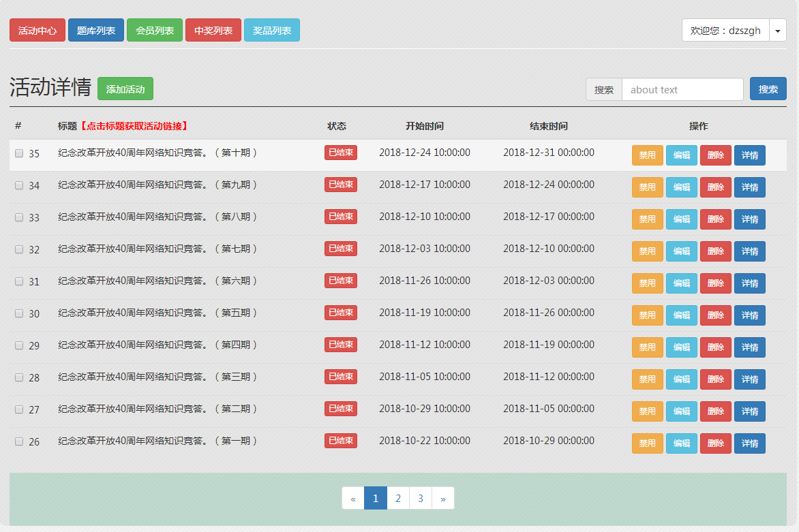Viewport: 799px width, 532px height.
Task: Expand the user dropdown caret beside dzszgh
Action: pyautogui.click(x=778, y=31)
